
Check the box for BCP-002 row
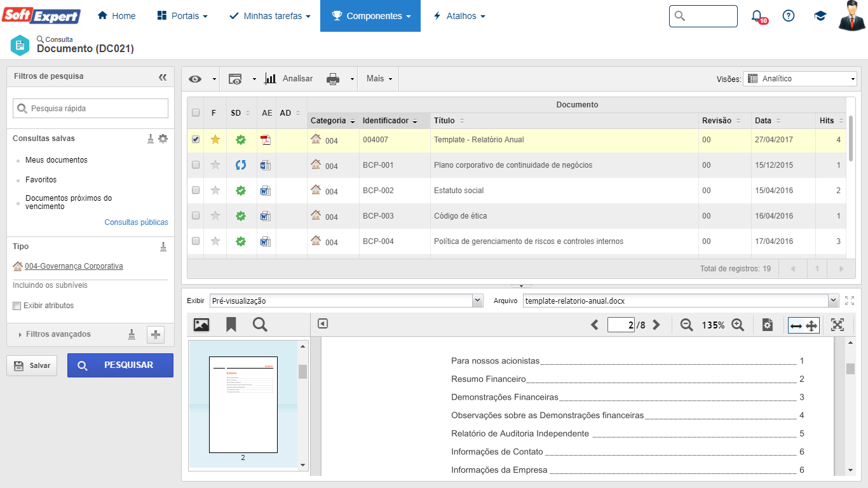point(196,190)
